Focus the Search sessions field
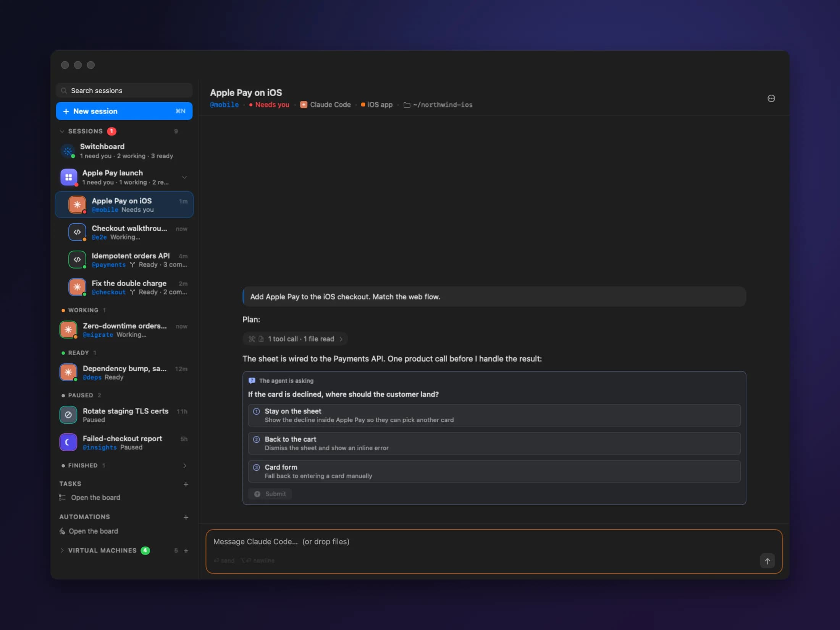Viewport: 840px width, 630px height. (x=124, y=91)
